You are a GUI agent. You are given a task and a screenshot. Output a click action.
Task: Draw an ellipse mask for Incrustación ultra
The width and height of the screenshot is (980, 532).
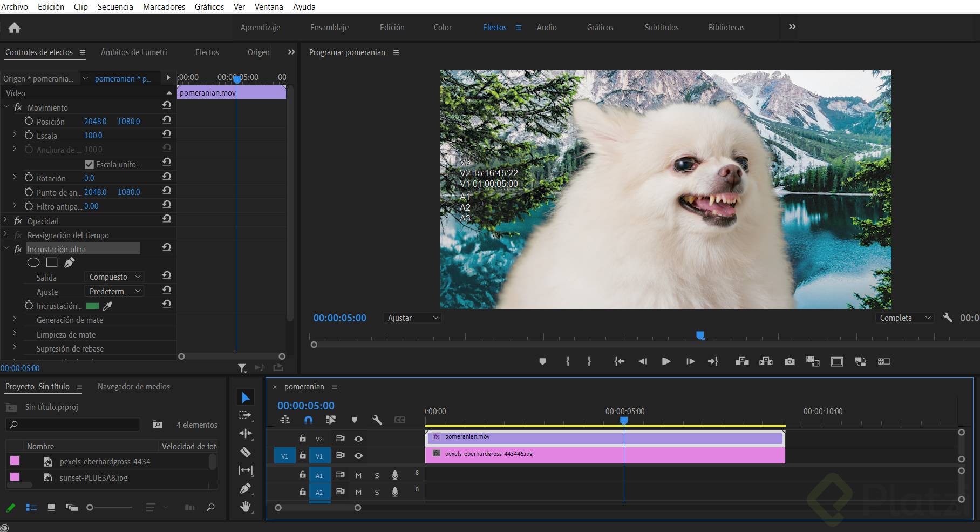pos(33,262)
